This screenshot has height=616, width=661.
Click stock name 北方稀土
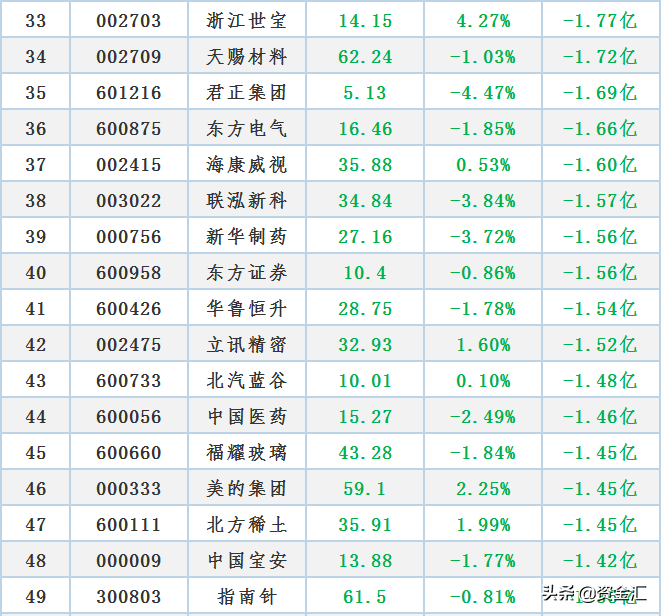247,525
